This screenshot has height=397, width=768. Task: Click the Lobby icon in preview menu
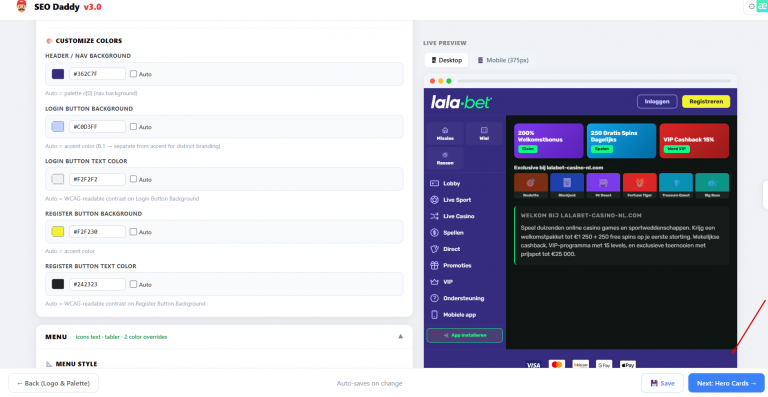click(x=434, y=184)
